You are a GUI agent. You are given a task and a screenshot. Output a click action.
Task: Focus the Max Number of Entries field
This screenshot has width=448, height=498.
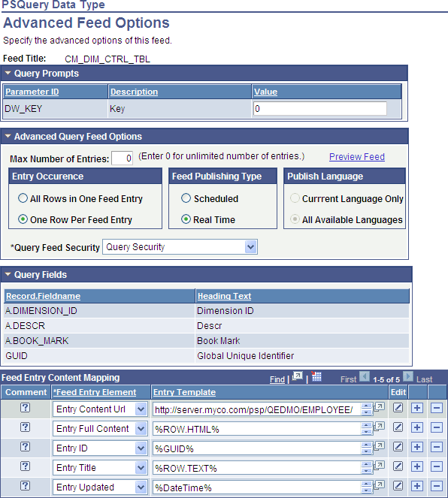click(122, 158)
